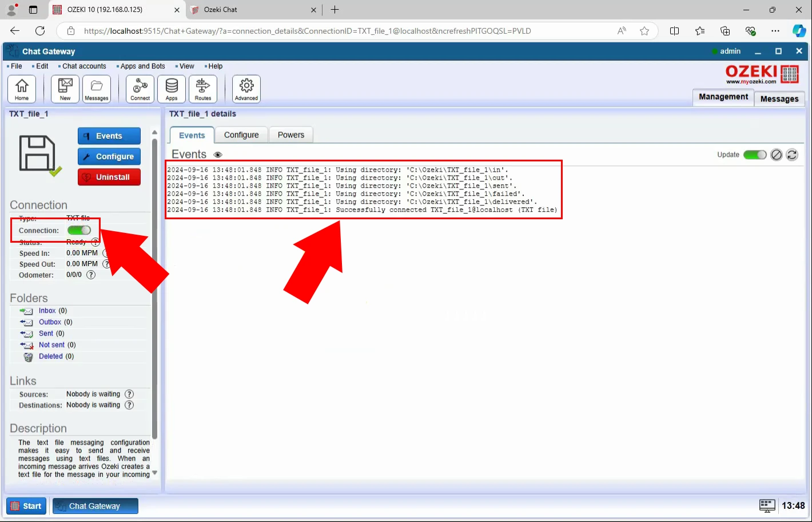Open the Apps and Bots menu
The height and width of the screenshot is (522, 812).
141,66
